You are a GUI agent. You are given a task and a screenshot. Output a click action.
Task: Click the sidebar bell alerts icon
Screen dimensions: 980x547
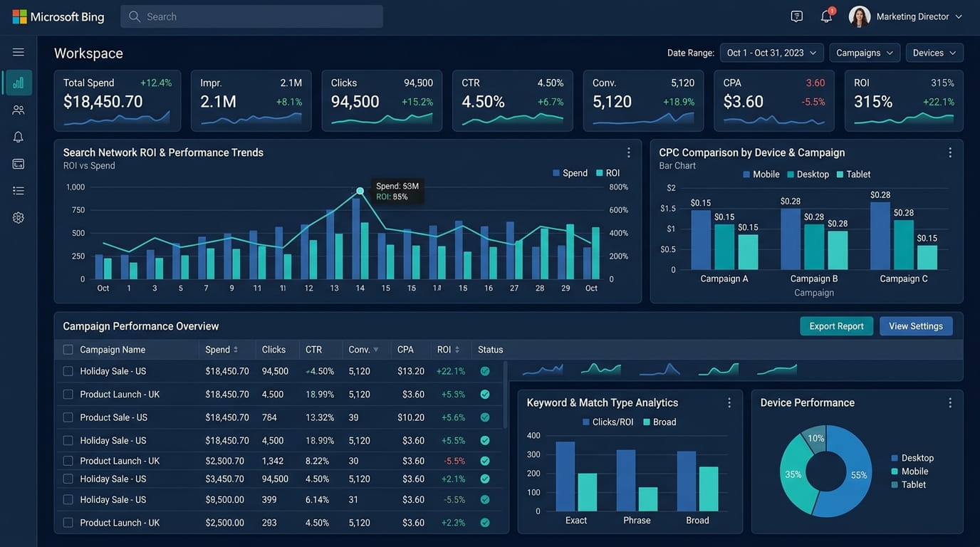(19, 137)
